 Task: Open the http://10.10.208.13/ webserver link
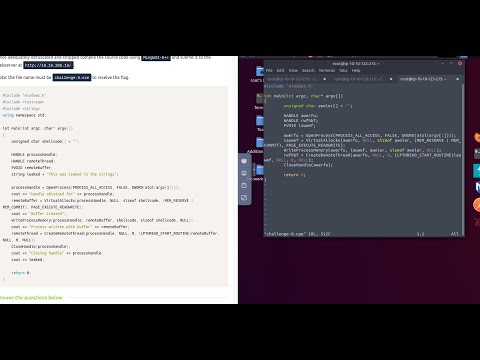tap(48, 65)
